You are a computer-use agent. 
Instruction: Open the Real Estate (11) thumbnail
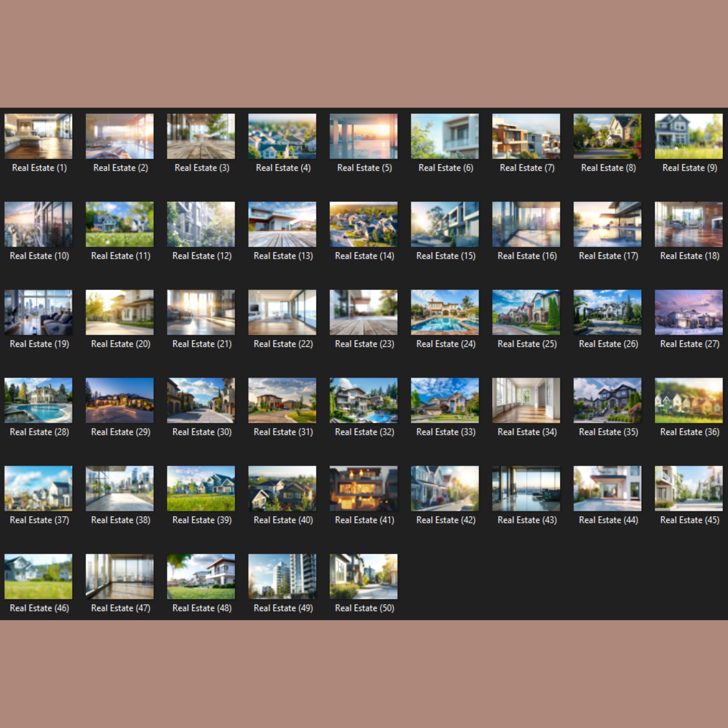[x=120, y=224]
